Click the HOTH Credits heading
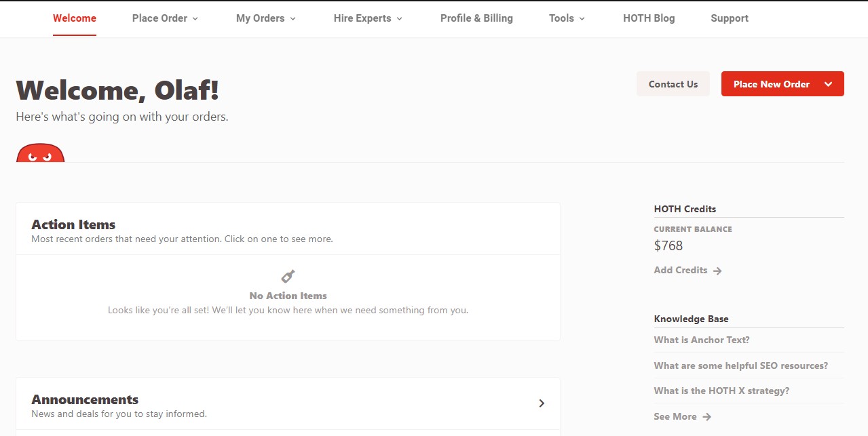The width and height of the screenshot is (868, 436). 685,209
